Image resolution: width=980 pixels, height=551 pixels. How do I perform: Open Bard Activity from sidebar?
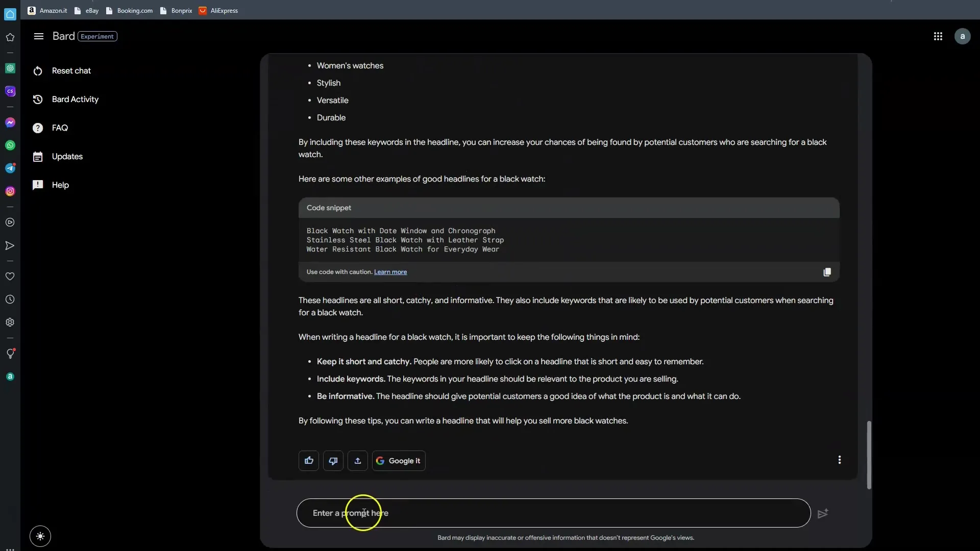(x=75, y=99)
